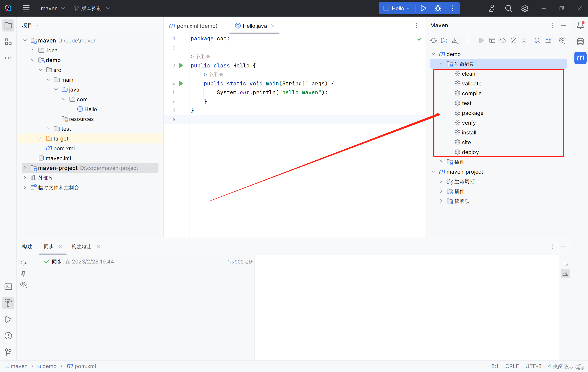588x372 pixels.
Task: Close the 构建输出 tab
Action: (x=99, y=246)
